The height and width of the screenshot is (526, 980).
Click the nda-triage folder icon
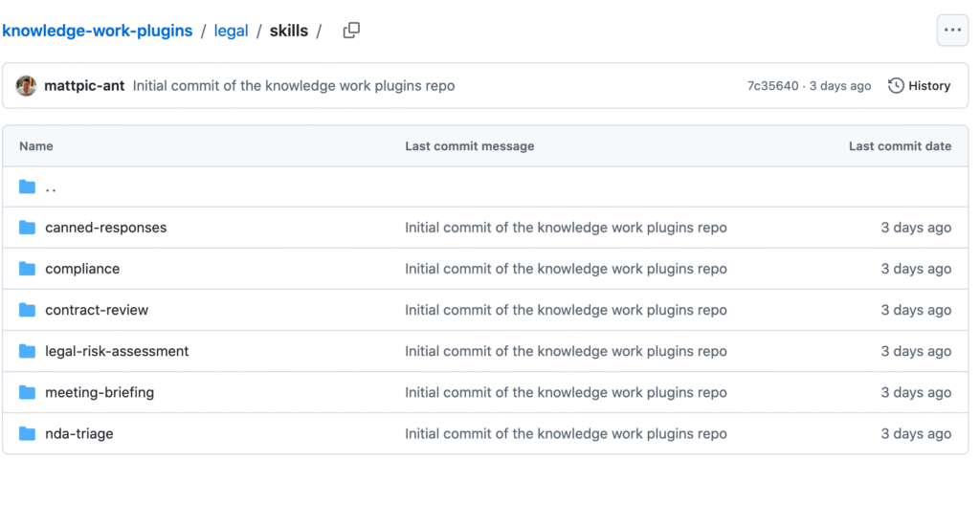(x=28, y=433)
